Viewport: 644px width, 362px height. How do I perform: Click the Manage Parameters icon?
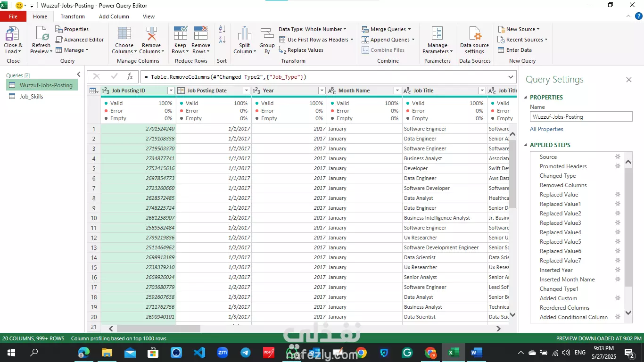pos(438,34)
